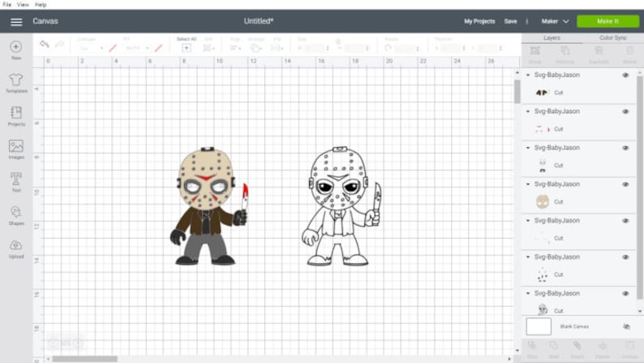Open the Help menu
Viewport: 644px width, 363px height.
tap(41, 5)
